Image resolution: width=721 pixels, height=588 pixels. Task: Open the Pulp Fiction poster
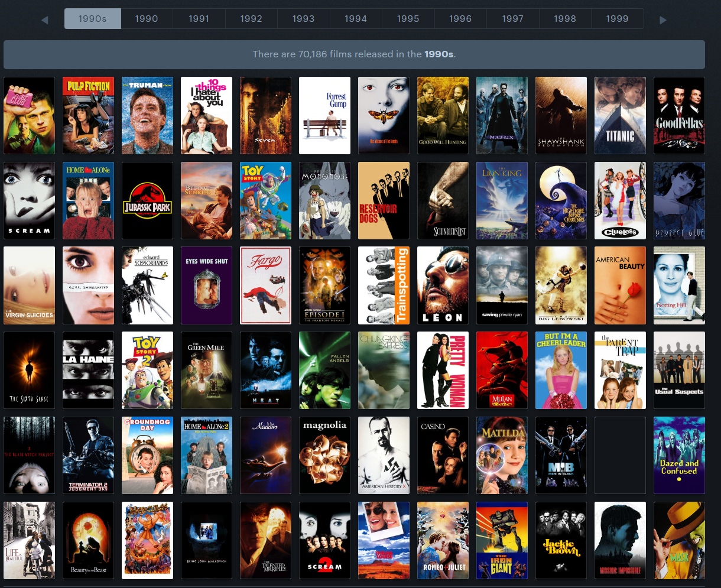coord(89,115)
